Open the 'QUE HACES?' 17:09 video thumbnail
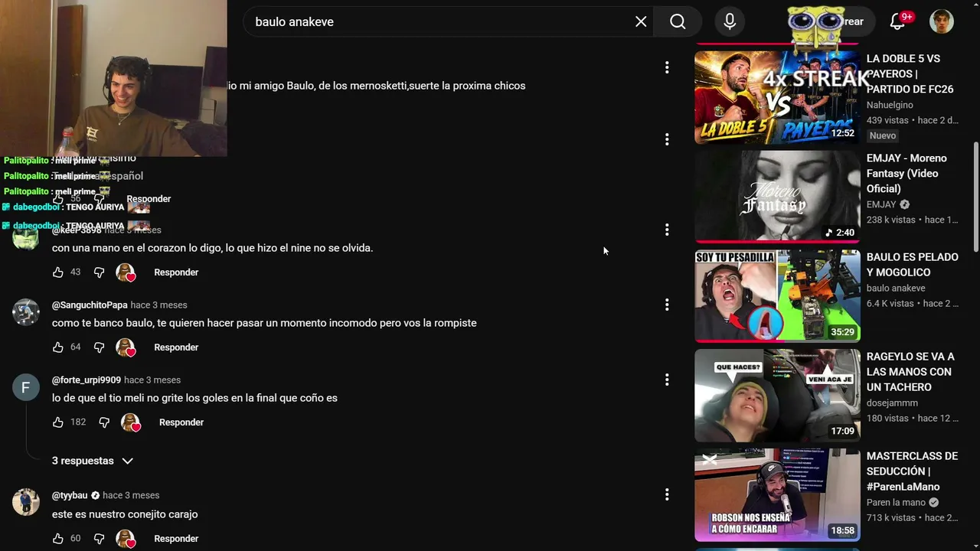This screenshot has height=551, width=980. (777, 395)
